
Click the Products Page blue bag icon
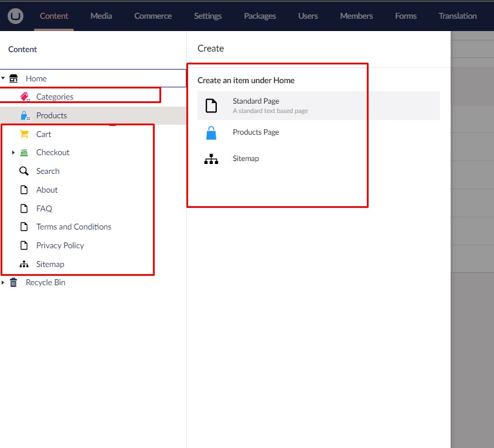click(x=211, y=133)
